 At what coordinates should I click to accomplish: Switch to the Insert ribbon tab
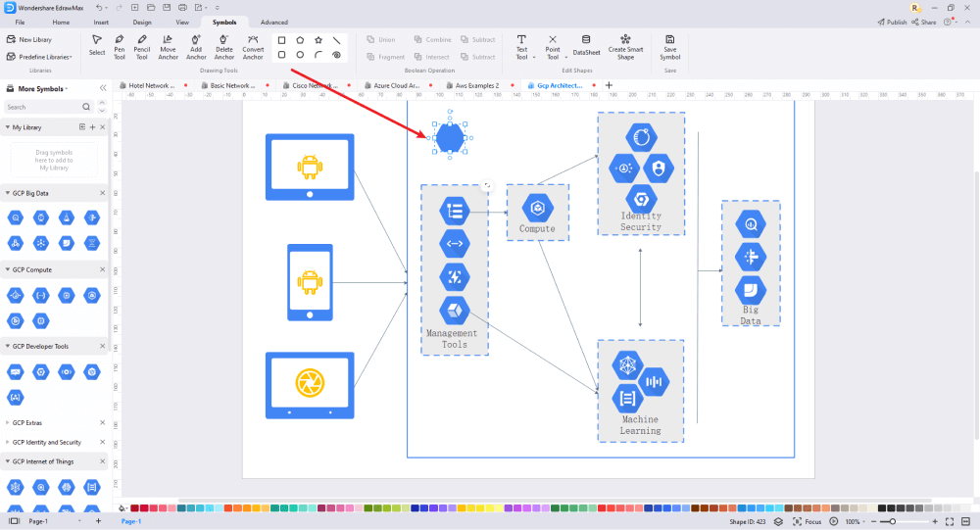tap(101, 23)
